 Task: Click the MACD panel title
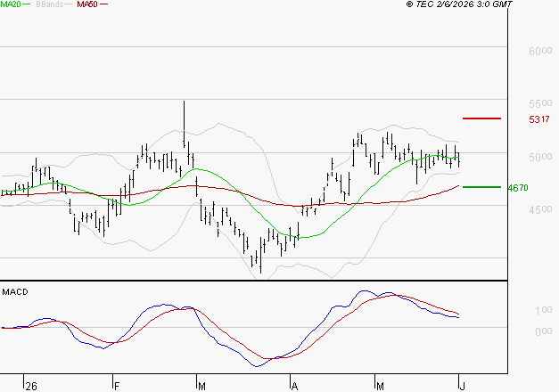15,292
